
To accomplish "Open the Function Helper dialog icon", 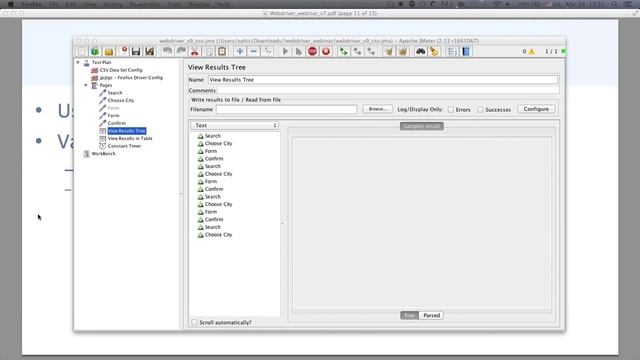I will coord(452,51).
